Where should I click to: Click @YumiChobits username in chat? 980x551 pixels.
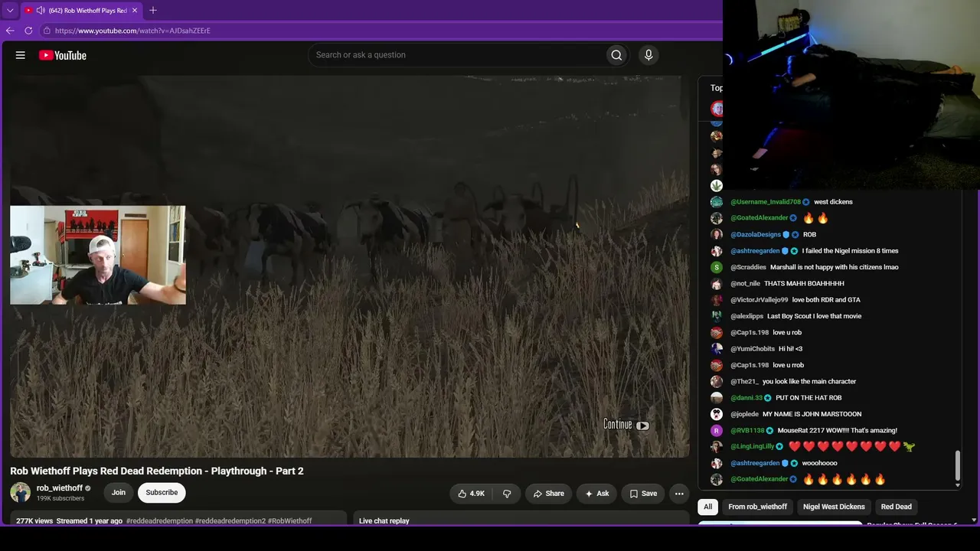[x=753, y=349]
